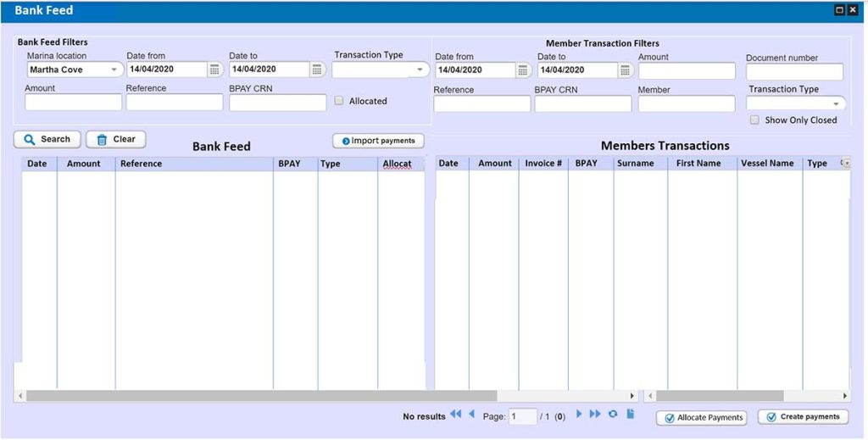Click the export document icon in pager
The height and width of the screenshot is (440, 868).
630,415
